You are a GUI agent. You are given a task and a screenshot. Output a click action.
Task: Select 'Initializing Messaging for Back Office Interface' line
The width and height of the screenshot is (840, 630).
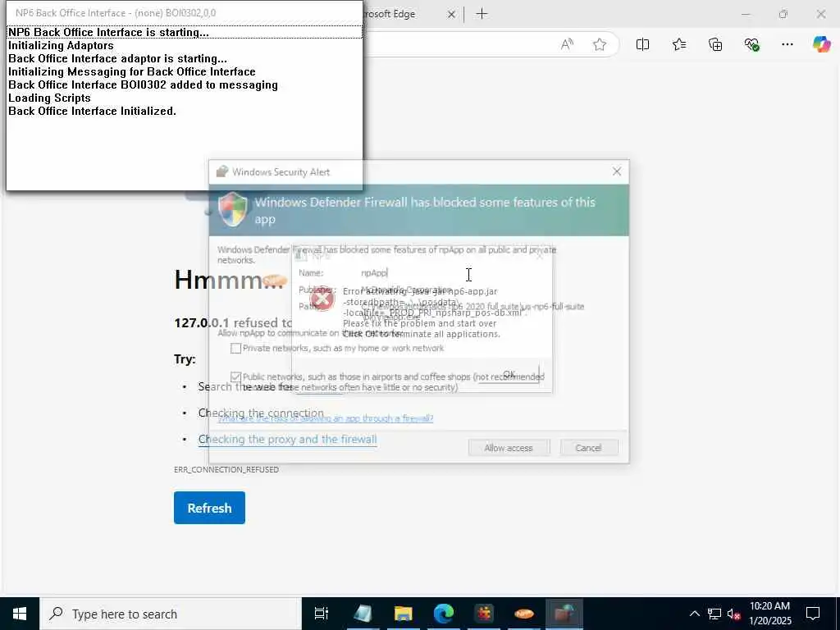click(x=132, y=72)
